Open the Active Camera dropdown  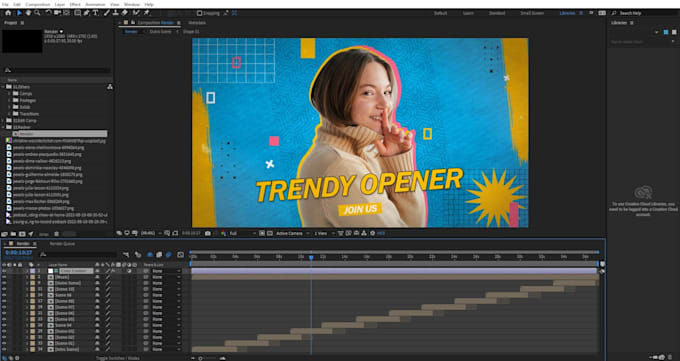point(292,233)
